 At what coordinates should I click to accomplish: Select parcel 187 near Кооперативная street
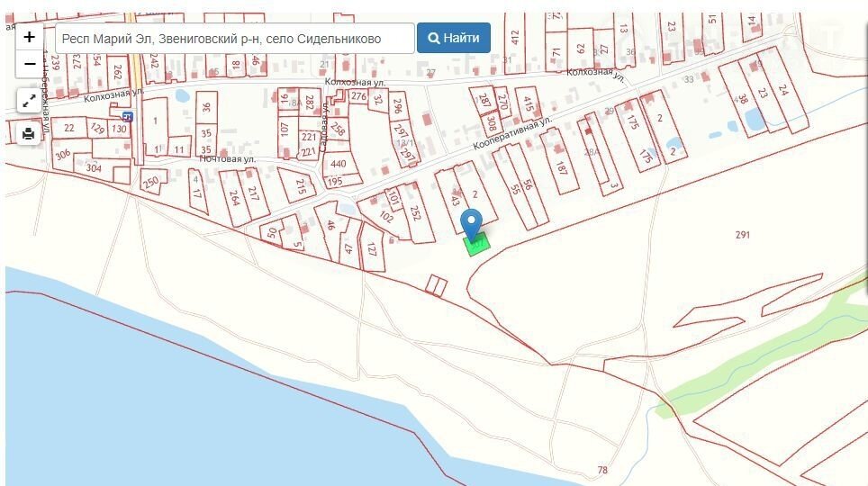tap(562, 167)
